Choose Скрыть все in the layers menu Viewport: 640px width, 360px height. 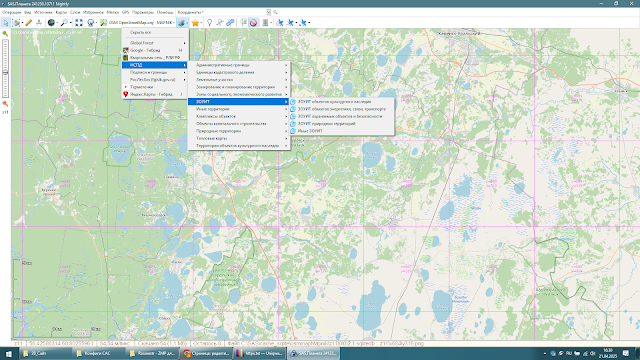[x=155, y=32]
